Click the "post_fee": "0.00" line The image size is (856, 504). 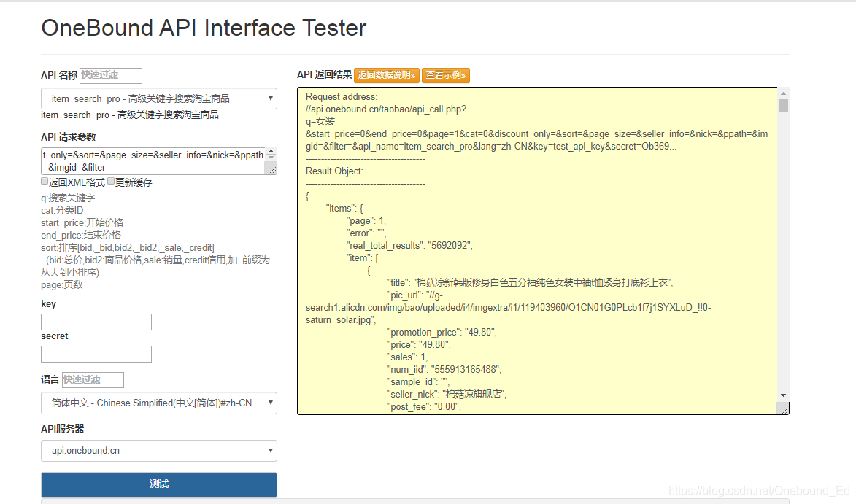[x=424, y=406]
